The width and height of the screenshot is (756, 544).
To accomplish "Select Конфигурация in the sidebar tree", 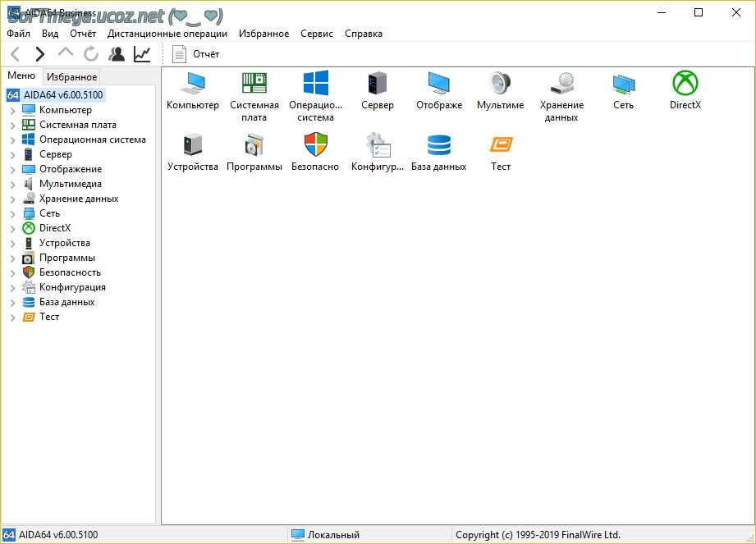I will [x=72, y=287].
